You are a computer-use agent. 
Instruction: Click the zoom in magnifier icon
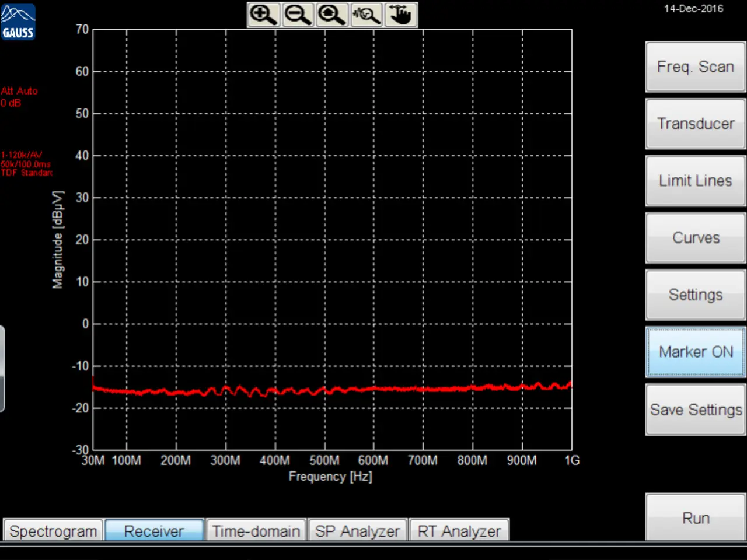[x=263, y=15]
